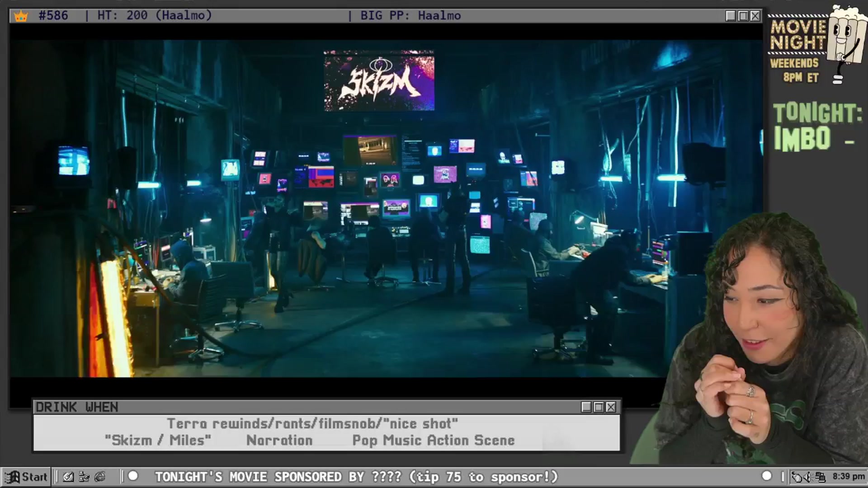This screenshot has height=488, width=868.
Task: Click the "TONIGHT'S MOVIE SPONSORED BY" ticker
Action: coord(357,477)
